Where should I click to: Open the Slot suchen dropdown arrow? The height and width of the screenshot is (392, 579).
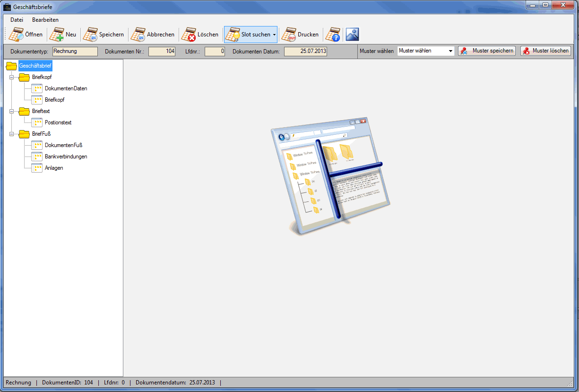pos(274,35)
